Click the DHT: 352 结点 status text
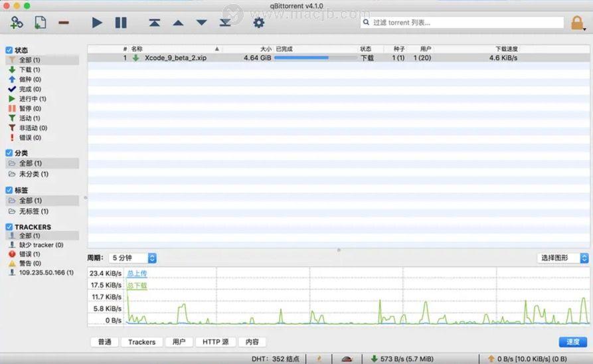The width and height of the screenshot is (593, 364). coord(276,359)
